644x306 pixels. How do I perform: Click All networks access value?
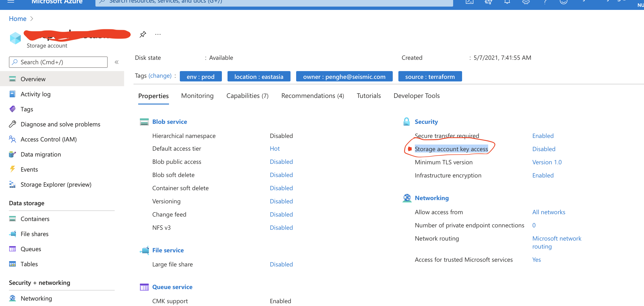pyautogui.click(x=549, y=212)
